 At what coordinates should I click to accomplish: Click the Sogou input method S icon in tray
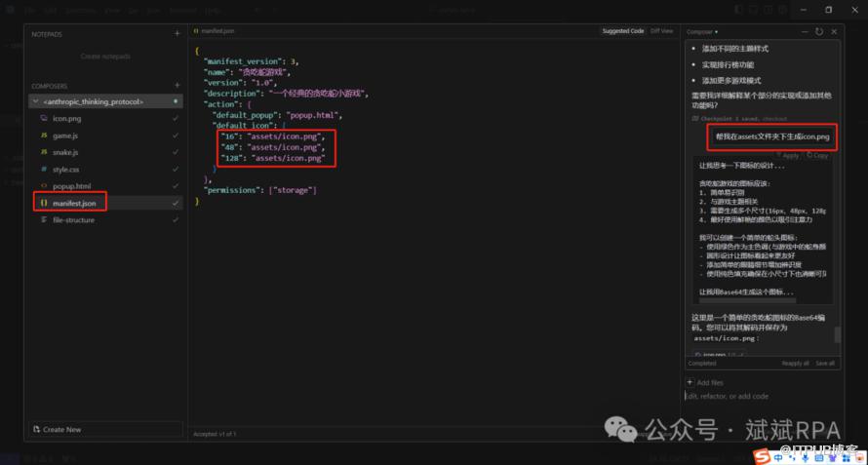(763, 458)
